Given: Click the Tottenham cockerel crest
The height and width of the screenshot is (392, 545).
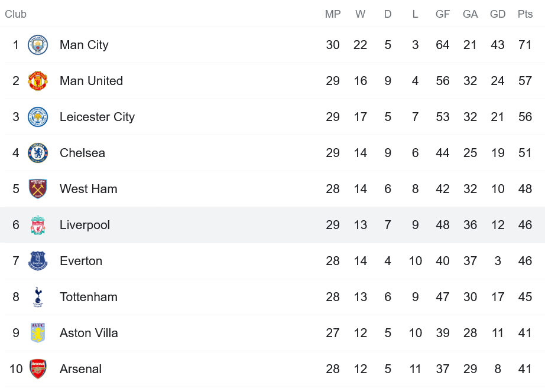Looking at the screenshot, I should coord(38,297).
